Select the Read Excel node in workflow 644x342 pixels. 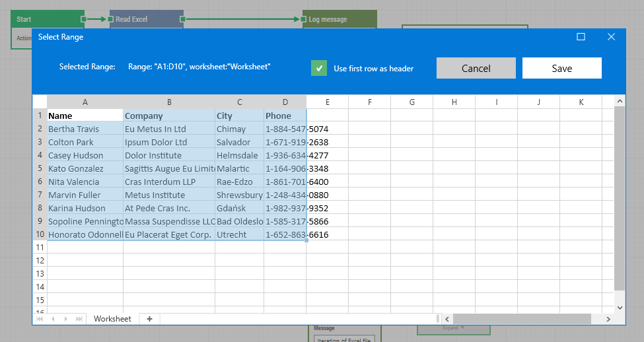pyautogui.click(x=146, y=19)
